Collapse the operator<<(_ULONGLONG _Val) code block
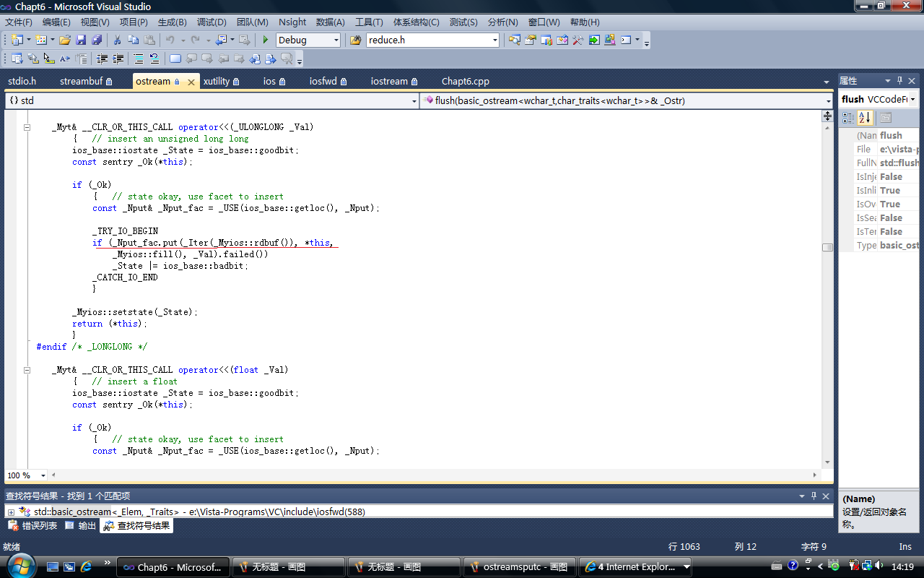This screenshot has width=924, height=578. pos(27,127)
